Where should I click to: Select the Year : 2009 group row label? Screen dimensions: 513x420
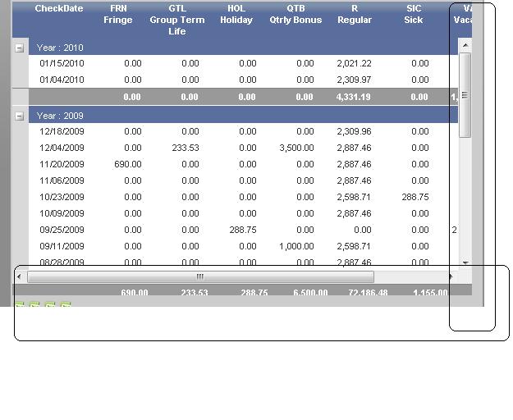(60, 116)
